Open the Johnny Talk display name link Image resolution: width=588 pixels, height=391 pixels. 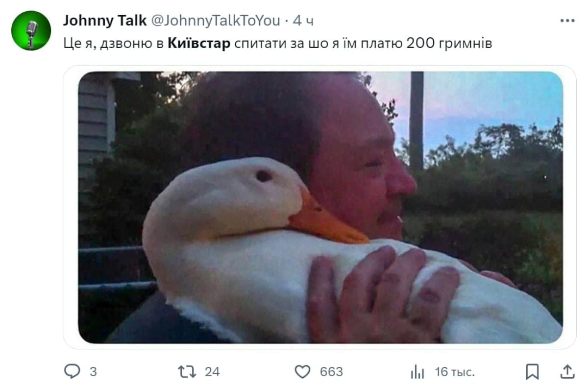[x=104, y=21]
